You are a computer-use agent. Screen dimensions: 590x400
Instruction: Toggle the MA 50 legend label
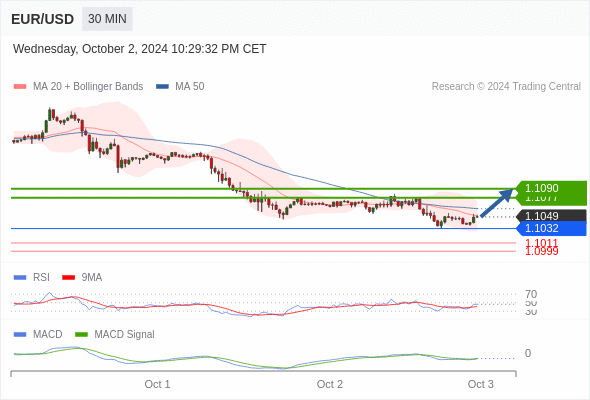point(190,87)
